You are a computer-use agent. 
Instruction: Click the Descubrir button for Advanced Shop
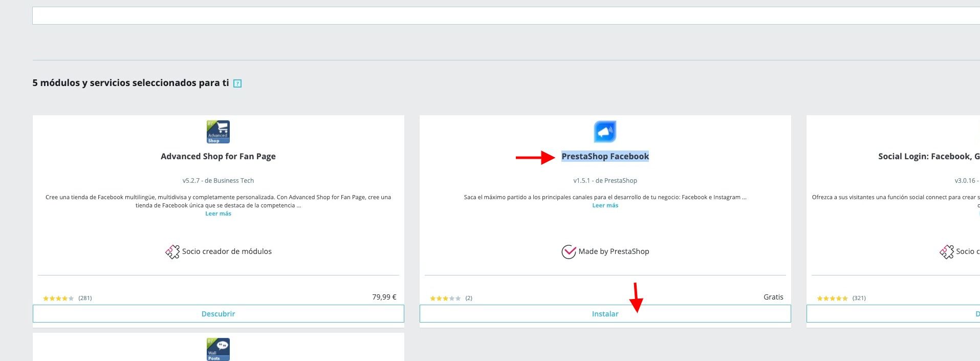pos(219,314)
